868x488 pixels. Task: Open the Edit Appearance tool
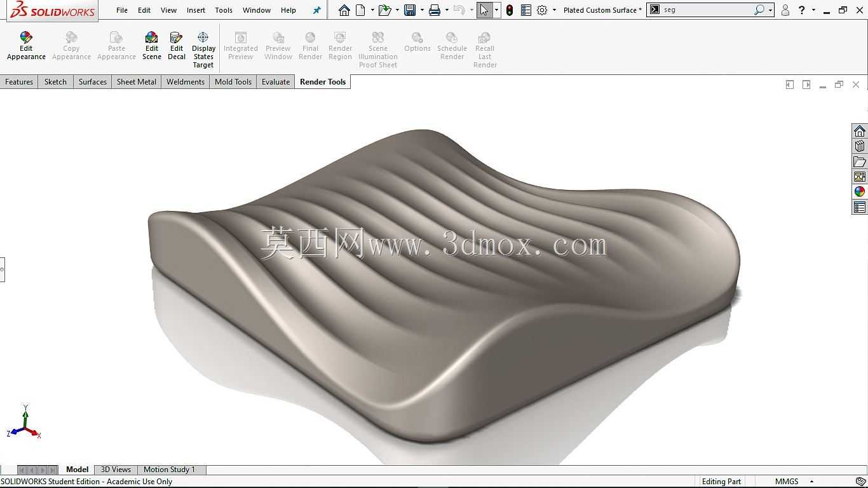pyautogui.click(x=26, y=46)
